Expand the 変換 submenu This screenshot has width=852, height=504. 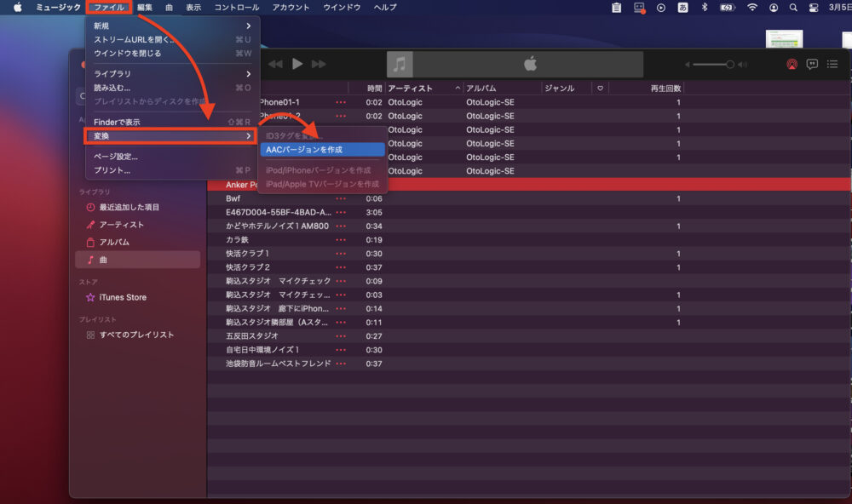170,135
